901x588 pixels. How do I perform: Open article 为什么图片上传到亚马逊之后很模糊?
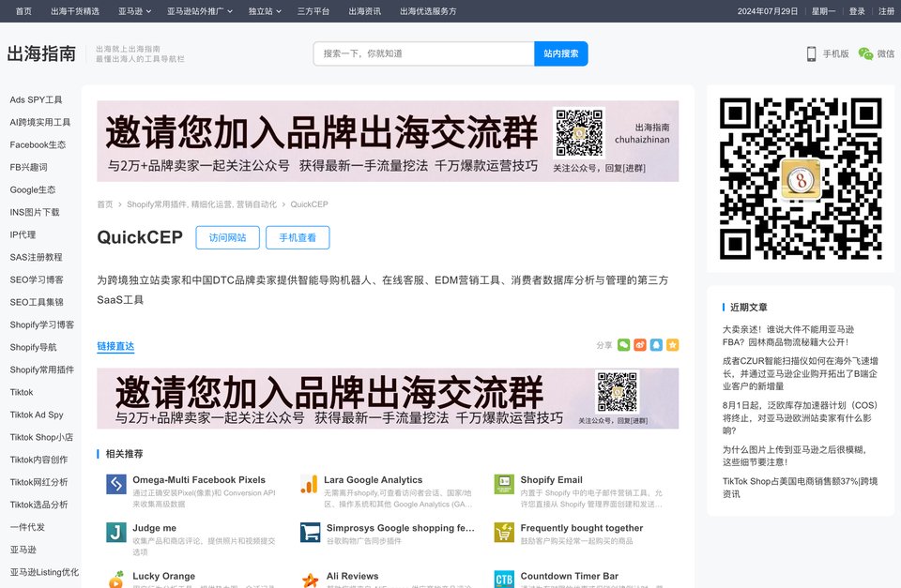[x=794, y=456]
